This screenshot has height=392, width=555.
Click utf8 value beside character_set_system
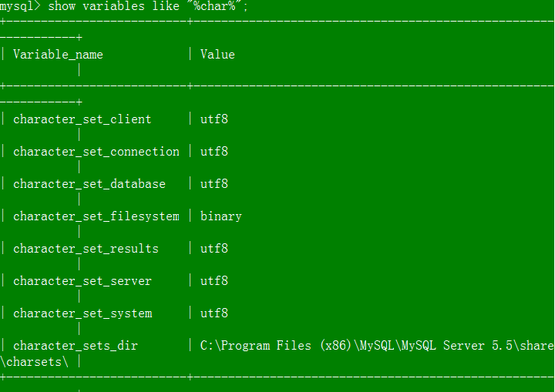tap(214, 313)
